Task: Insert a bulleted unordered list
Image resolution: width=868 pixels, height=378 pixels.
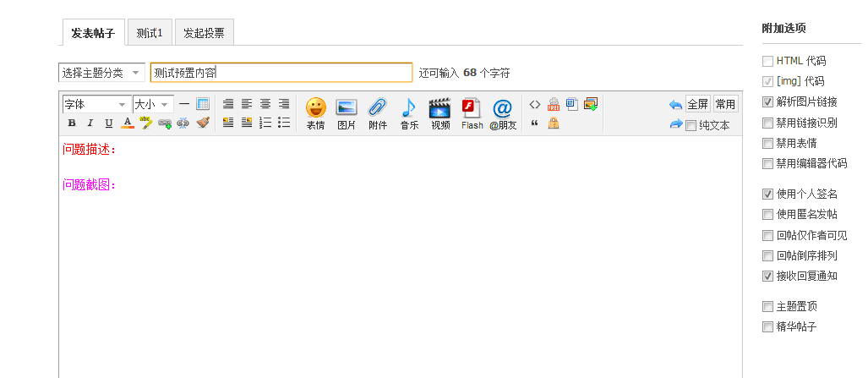Action: coord(284,123)
